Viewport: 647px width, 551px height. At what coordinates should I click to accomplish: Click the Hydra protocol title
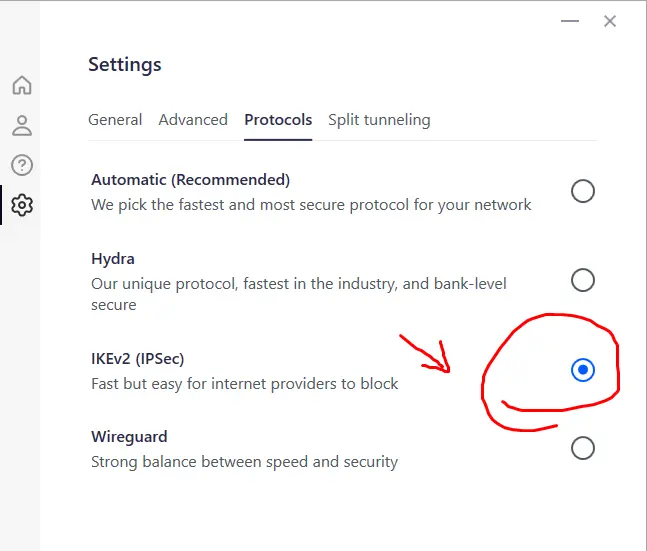pyautogui.click(x=113, y=259)
